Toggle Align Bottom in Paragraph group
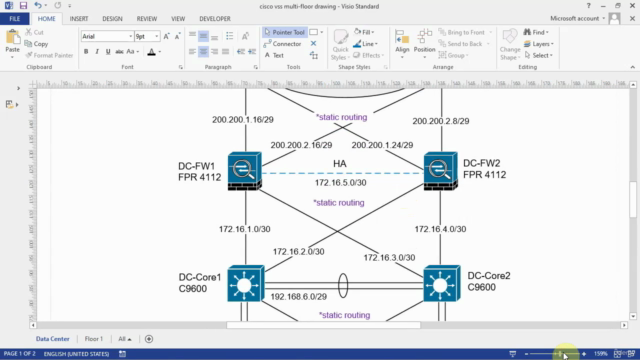The height and width of the screenshot is (360, 640). [x=214, y=36]
